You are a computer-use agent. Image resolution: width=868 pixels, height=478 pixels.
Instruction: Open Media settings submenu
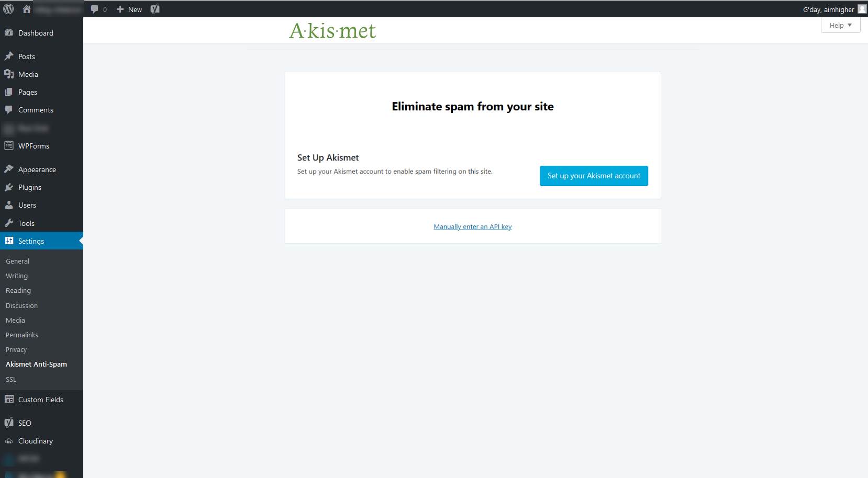[x=15, y=320]
